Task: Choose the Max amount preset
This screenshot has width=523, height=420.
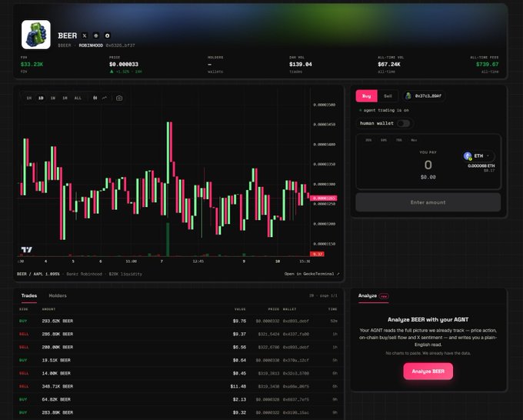Action: (x=414, y=140)
